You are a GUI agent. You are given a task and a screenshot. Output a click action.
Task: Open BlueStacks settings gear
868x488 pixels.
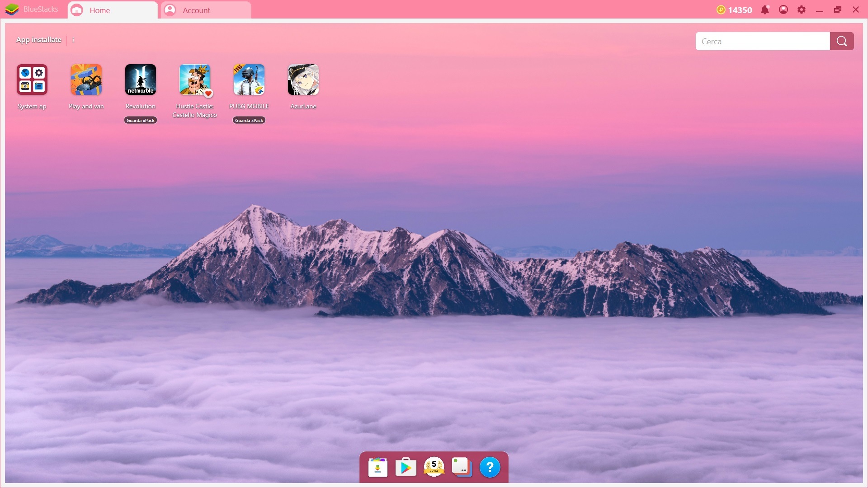801,9
